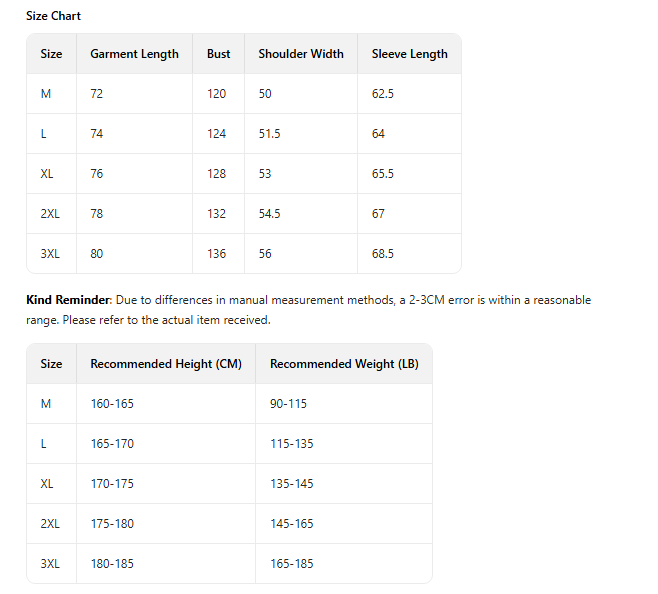Viewport: 658px width, 594px height.
Task: Click the "Size Chart" heading
Action: point(53,16)
